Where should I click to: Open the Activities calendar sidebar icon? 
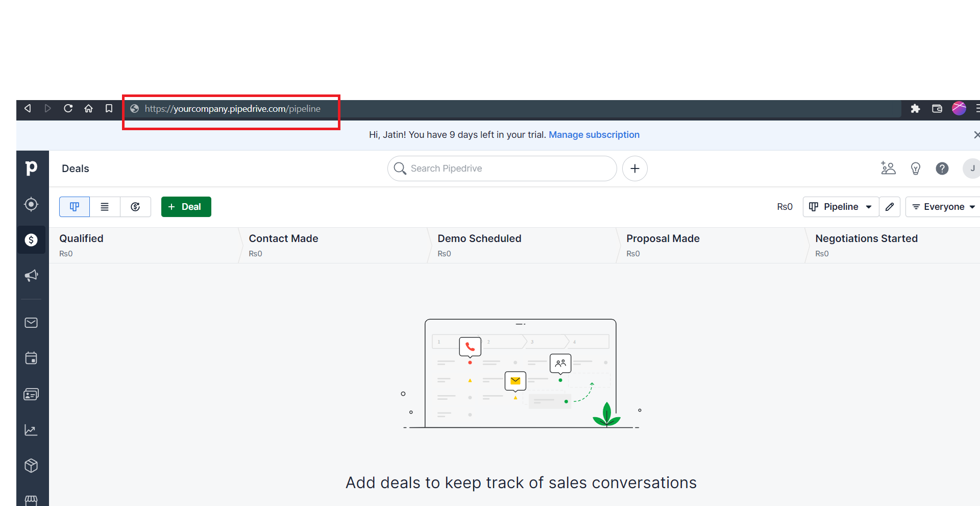[x=31, y=358]
